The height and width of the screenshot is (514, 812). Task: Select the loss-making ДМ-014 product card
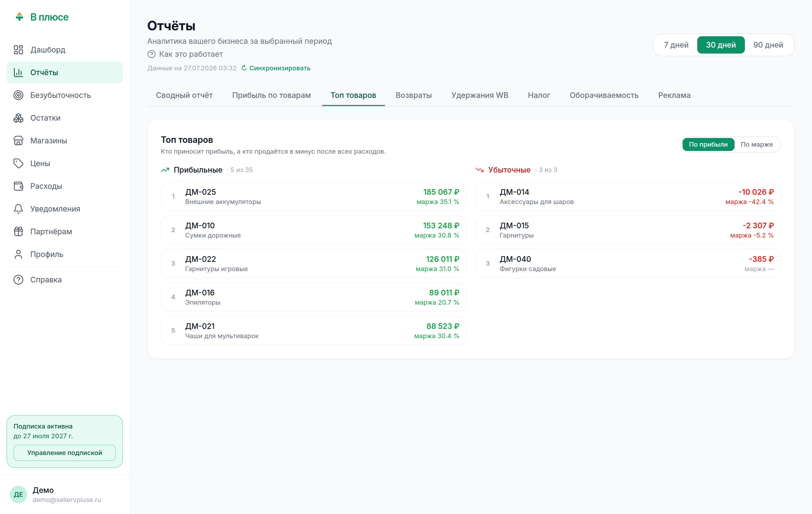(x=628, y=196)
